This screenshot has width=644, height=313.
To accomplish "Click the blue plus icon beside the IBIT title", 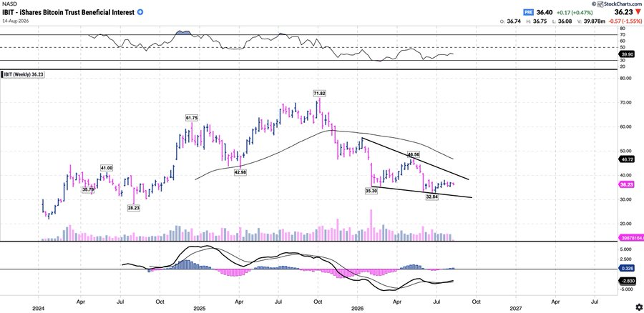I will click(140, 12).
